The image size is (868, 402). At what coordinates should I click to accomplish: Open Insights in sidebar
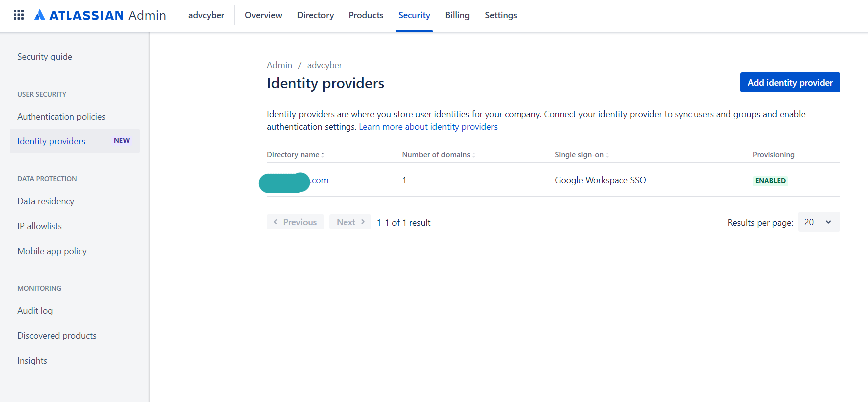pyautogui.click(x=32, y=361)
